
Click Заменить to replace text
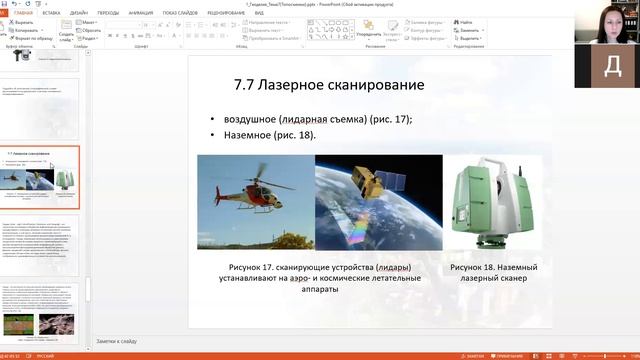coord(469,30)
